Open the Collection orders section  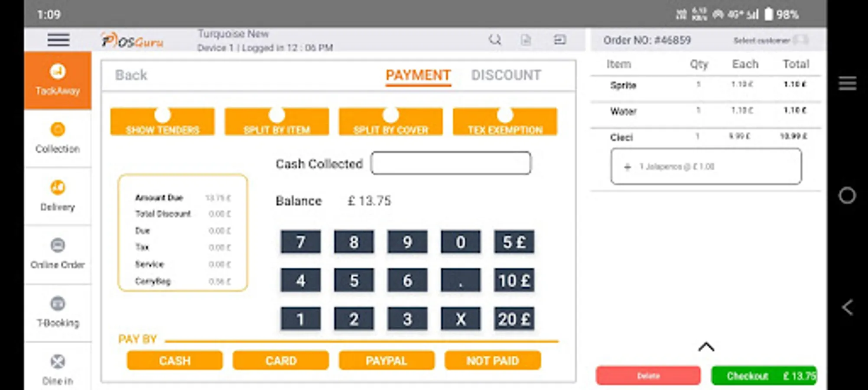click(x=58, y=138)
